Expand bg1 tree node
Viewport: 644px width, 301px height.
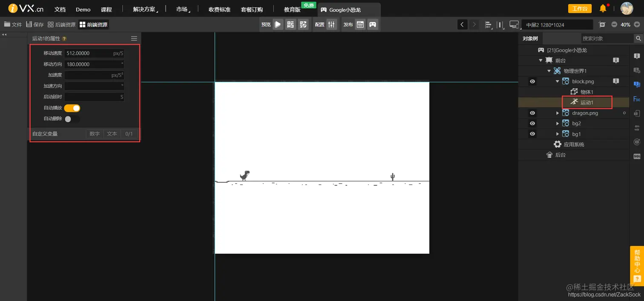[x=558, y=134]
